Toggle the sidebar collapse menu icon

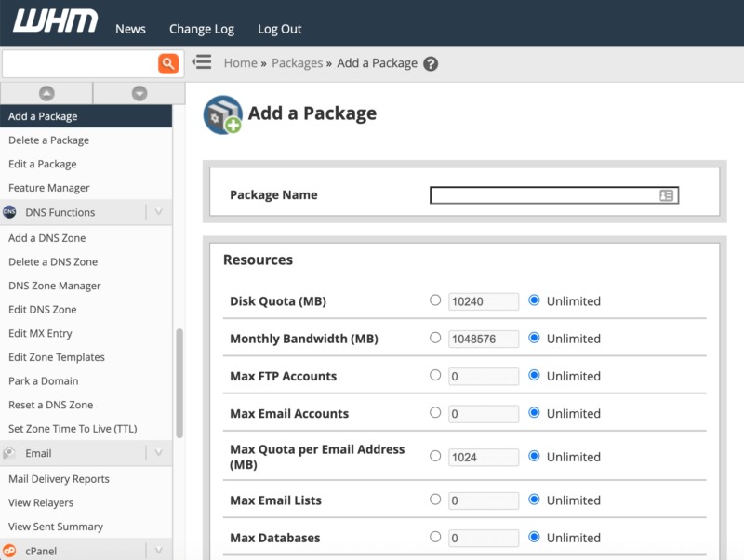(202, 62)
